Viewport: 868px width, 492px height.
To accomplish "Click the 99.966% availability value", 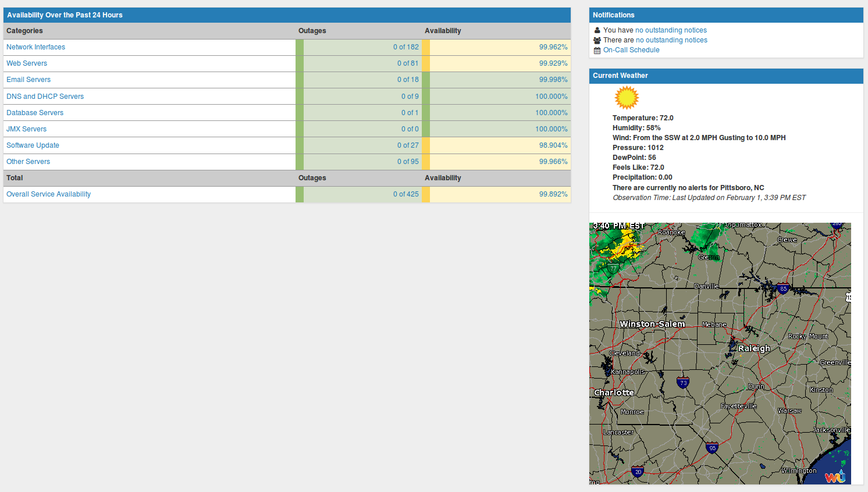I will click(553, 162).
